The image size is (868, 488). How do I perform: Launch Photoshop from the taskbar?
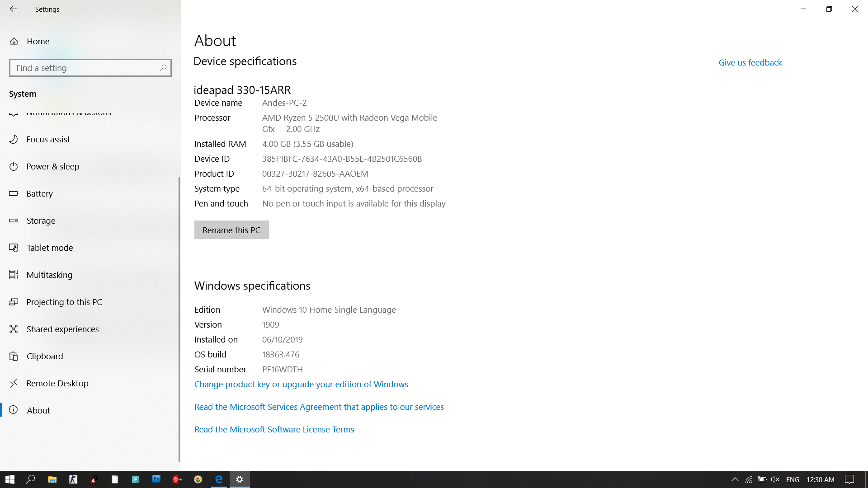point(156,479)
